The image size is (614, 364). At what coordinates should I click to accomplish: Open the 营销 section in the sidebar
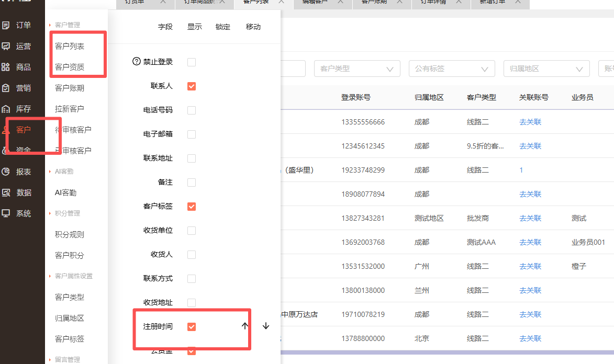coord(16,88)
